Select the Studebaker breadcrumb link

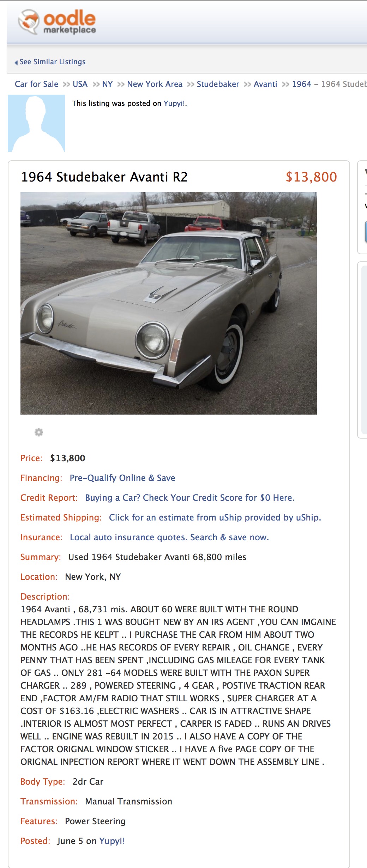click(x=218, y=84)
